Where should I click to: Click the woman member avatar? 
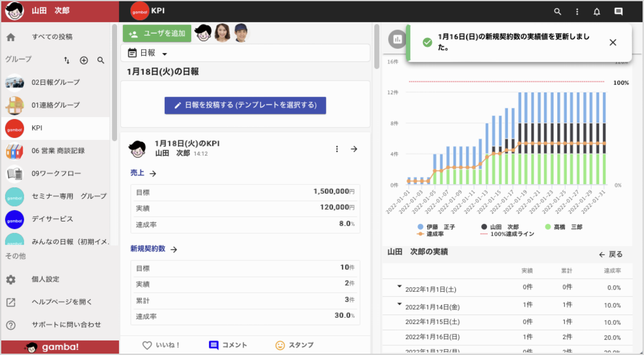pyautogui.click(x=222, y=33)
